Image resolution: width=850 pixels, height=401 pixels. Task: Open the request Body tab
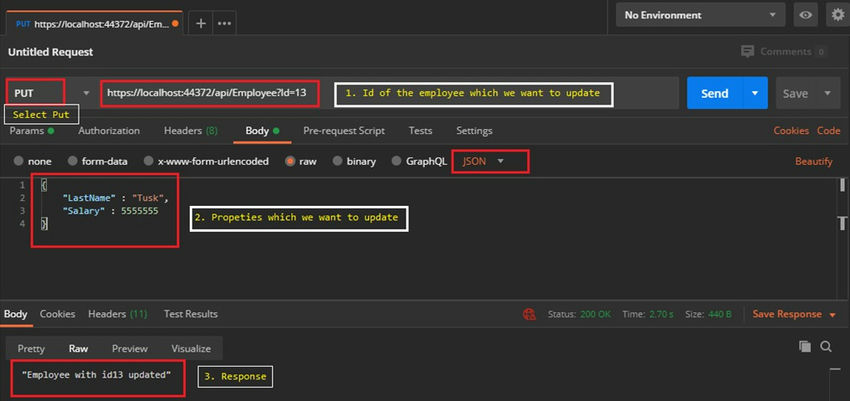point(262,131)
